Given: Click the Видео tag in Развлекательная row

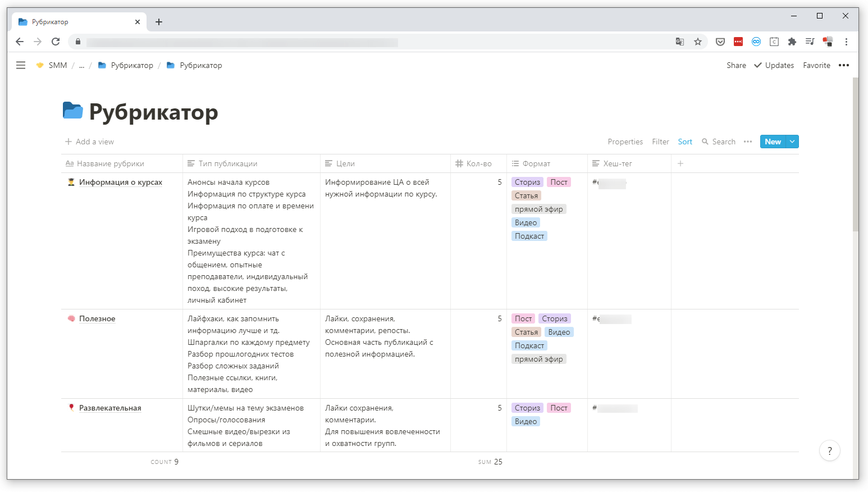Looking at the screenshot, I should tap(526, 421).
